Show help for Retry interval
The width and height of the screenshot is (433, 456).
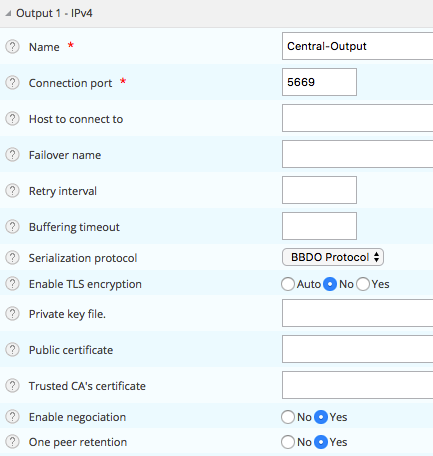click(x=12, y=191)
